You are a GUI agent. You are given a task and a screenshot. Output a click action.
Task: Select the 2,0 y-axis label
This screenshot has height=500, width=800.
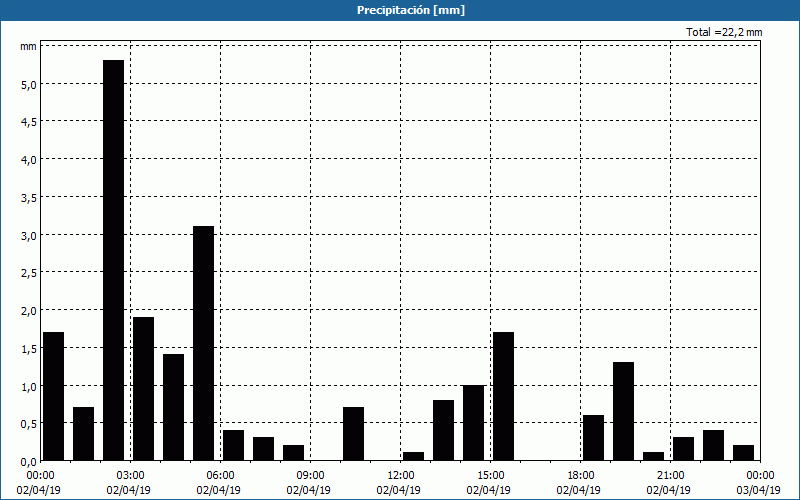pos(29,311)
